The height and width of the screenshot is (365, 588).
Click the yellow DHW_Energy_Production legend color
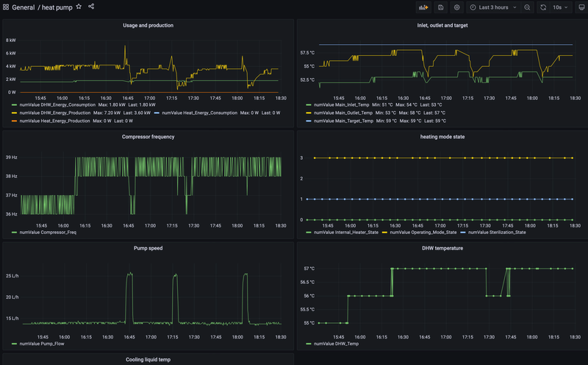click(x=15, y=113)
